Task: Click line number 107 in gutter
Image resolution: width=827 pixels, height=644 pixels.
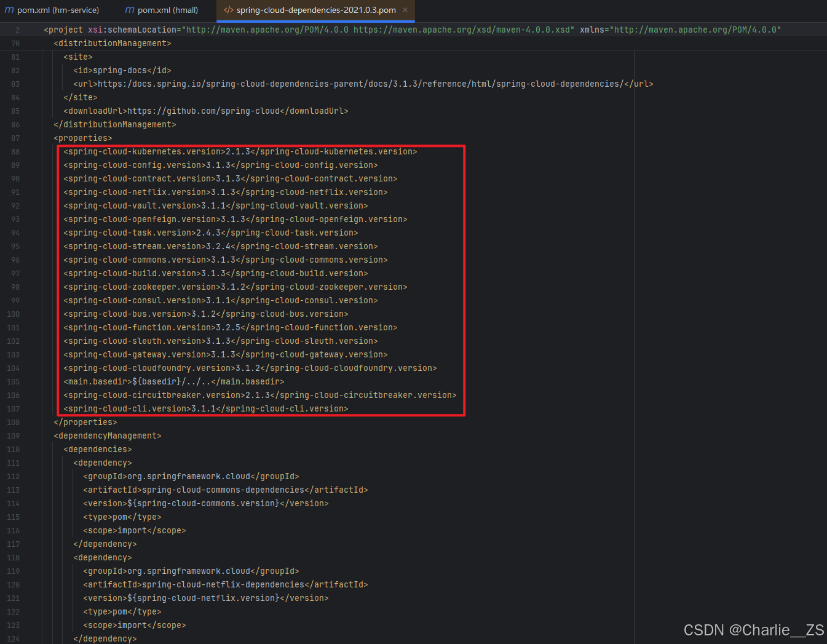Action: [14, 408]
